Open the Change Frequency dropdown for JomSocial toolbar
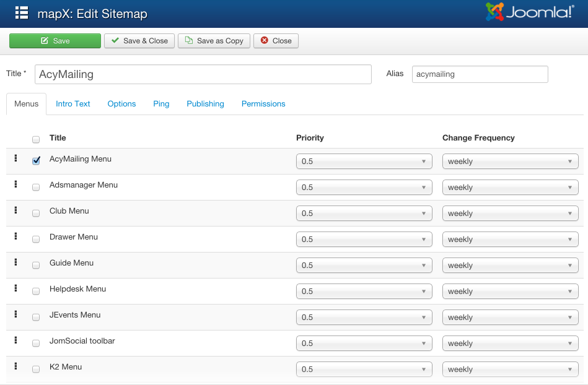Screen dimensions: 588x385 pyautogui.click(x=511, y=343)
